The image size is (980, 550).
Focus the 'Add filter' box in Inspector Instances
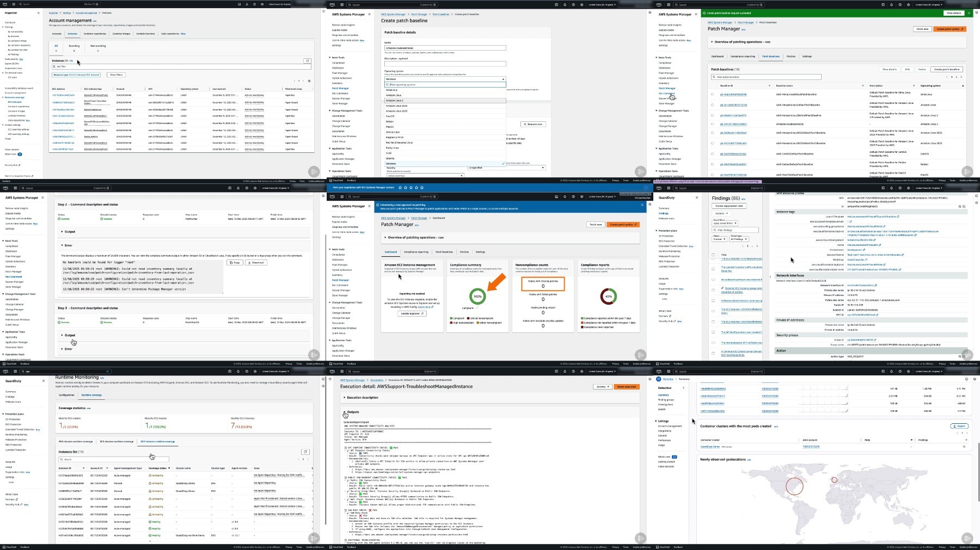click(x=181, y=66)
